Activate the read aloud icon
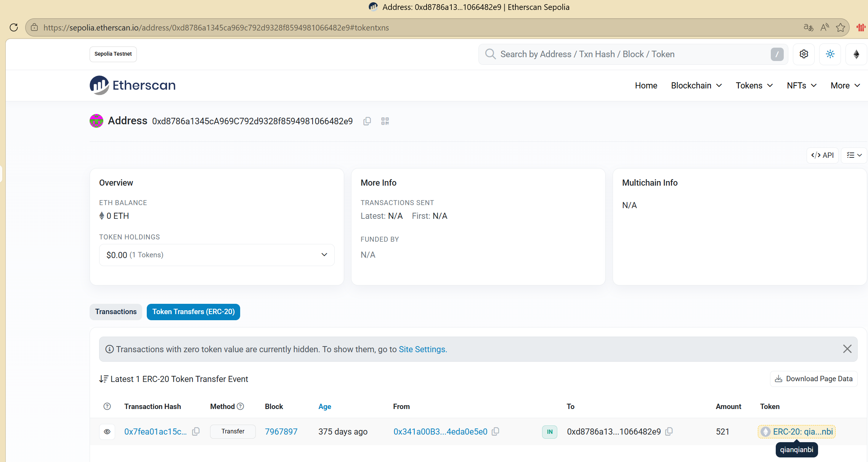Image resolution: width=868 pixels, height=462 pixels. tap(825, 27)
